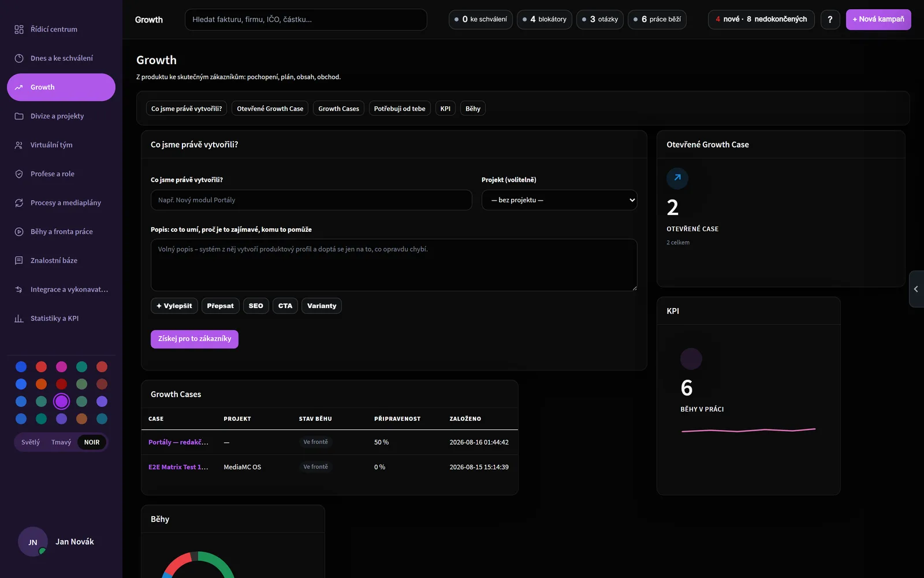Click the CTA button
Screen dimensions: 924x578
click(285, 306)
